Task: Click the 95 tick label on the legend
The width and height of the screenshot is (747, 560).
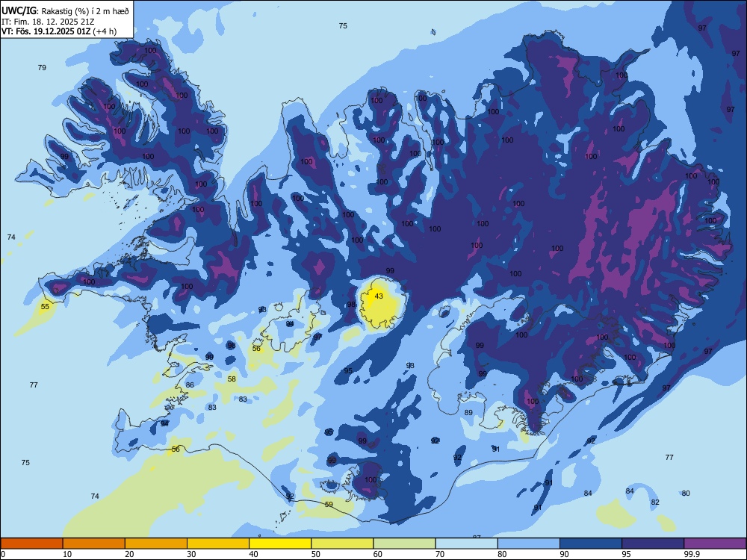Action: tap(627, 554)
